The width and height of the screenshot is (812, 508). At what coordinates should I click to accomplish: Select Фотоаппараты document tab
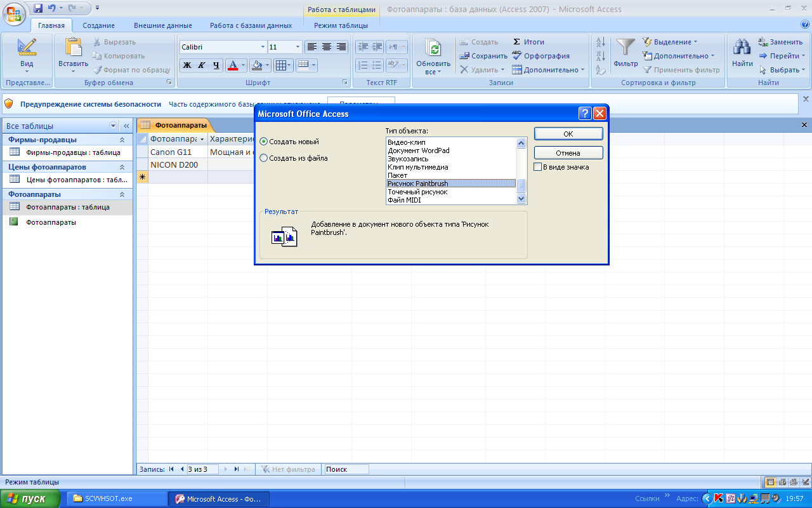(x=174, y=125)
